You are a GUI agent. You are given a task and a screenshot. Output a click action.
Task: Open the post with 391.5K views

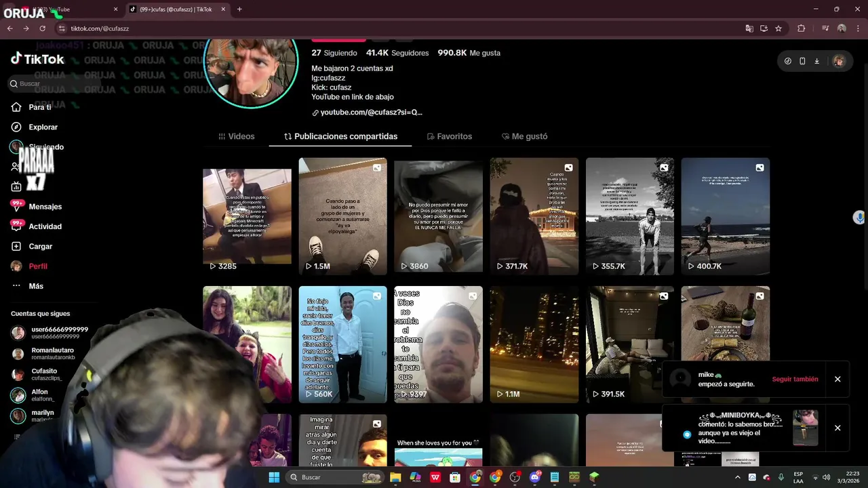(x=630, y=344)
